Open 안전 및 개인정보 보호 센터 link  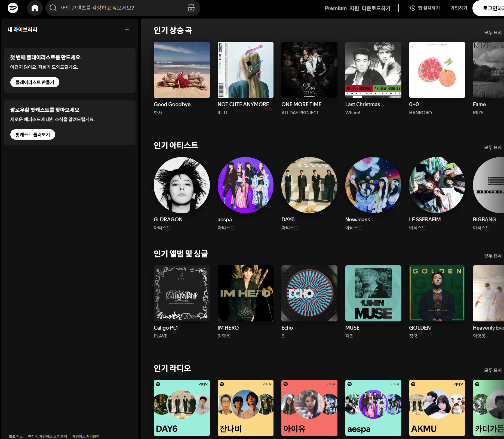click(x=47, y=436)
